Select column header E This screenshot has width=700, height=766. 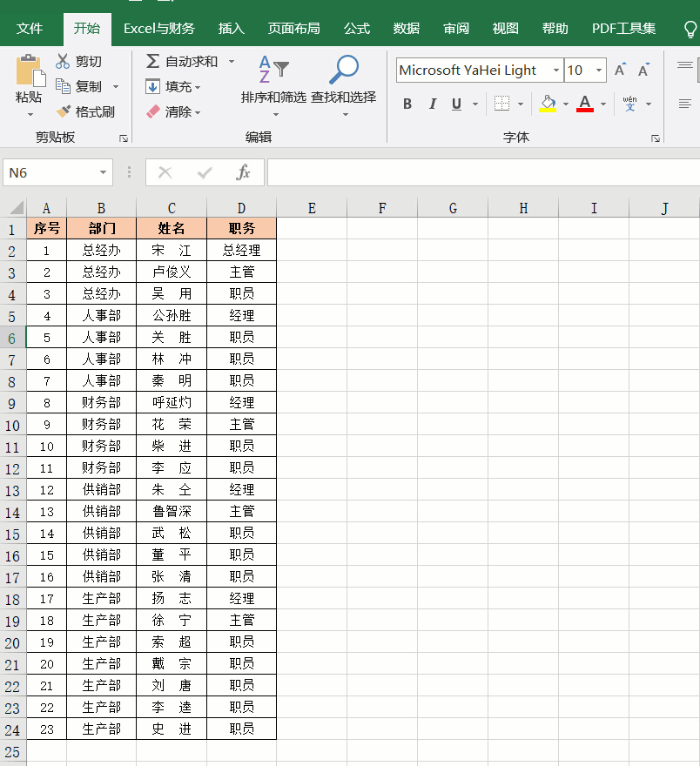(x=312, y=209)
